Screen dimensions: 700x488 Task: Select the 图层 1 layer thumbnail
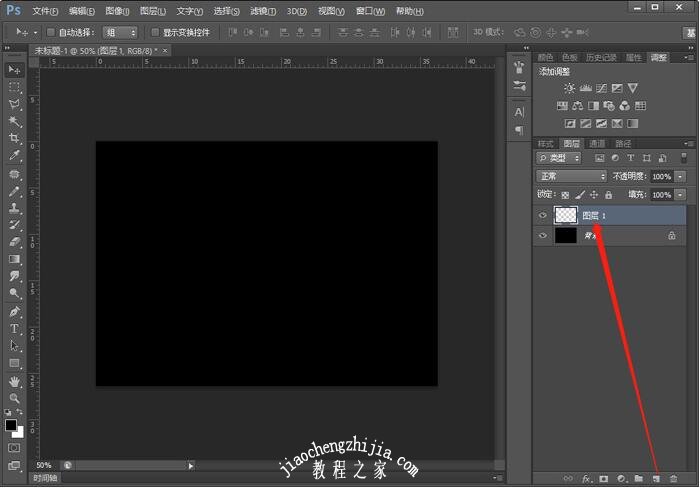click(566, 215)
